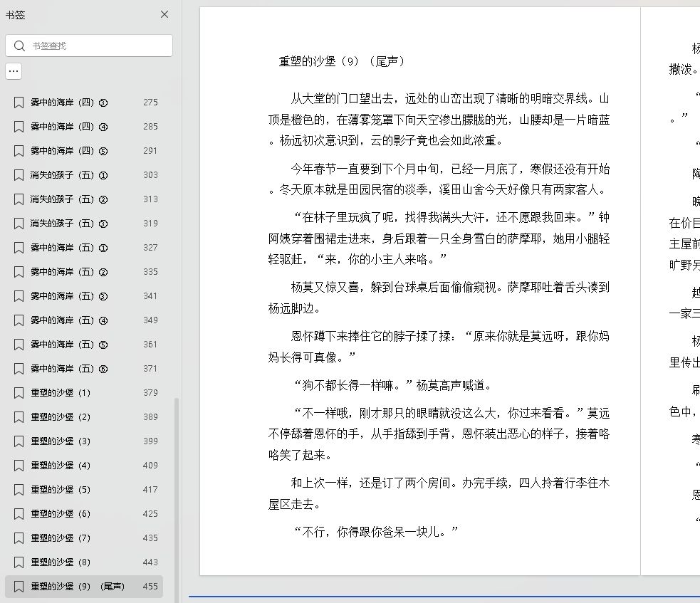Click page number 275 beside the first visible bookmark

pyautogui.click(x=150, y=102)
